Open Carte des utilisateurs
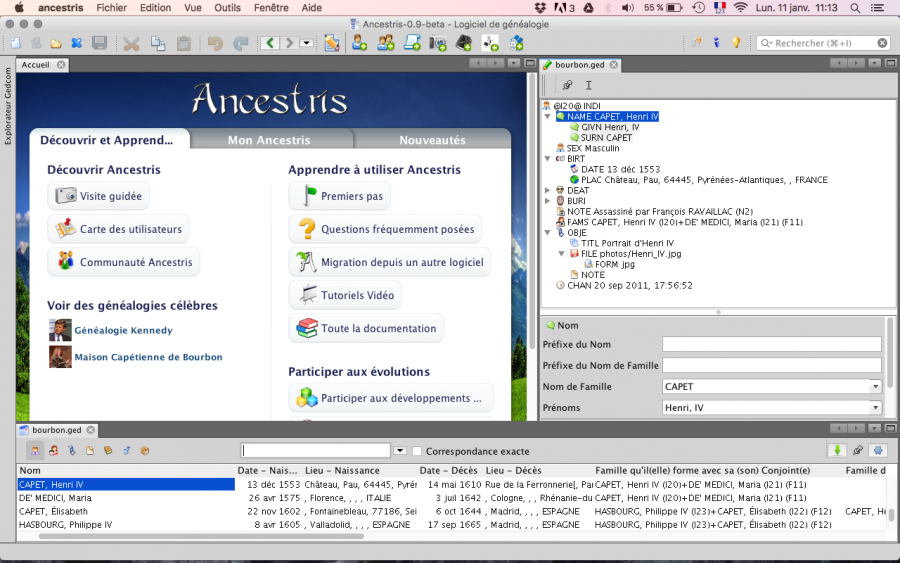 tap(119, 229)
